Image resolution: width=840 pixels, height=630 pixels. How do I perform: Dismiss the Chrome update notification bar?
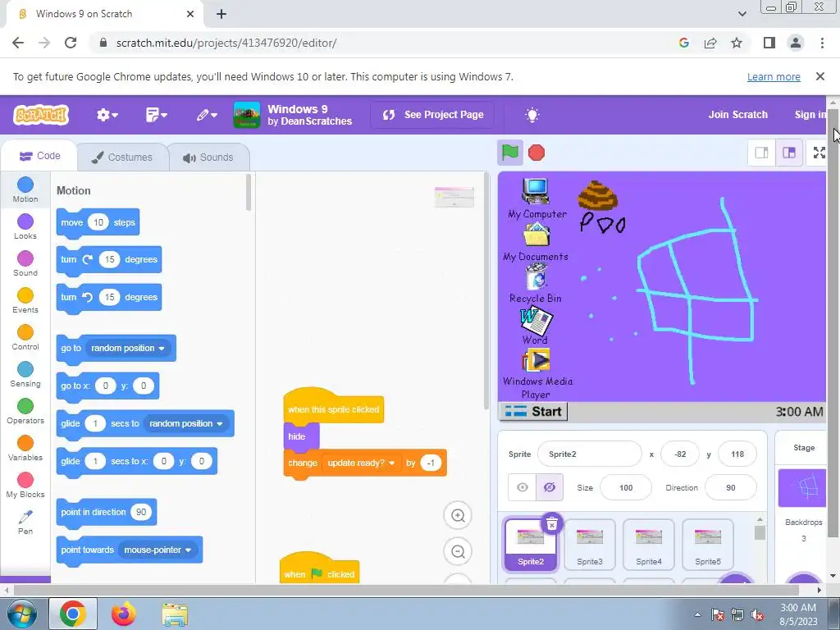tap(819, 76)
